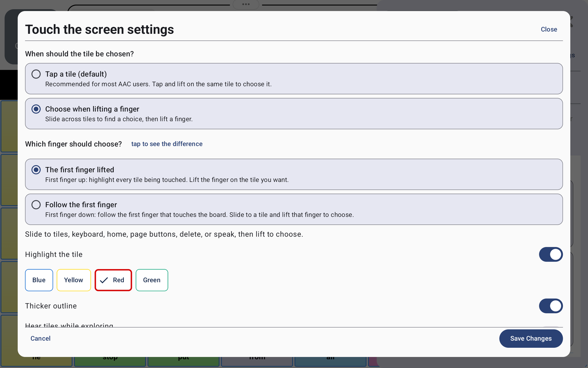
Task: Turn off the Highlight the tile switch
Action: pos(551,254)
